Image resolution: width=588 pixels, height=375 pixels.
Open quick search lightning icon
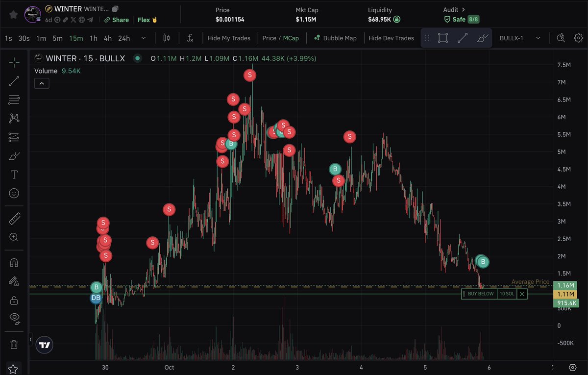pyautogui.click(x=561, y=38)
